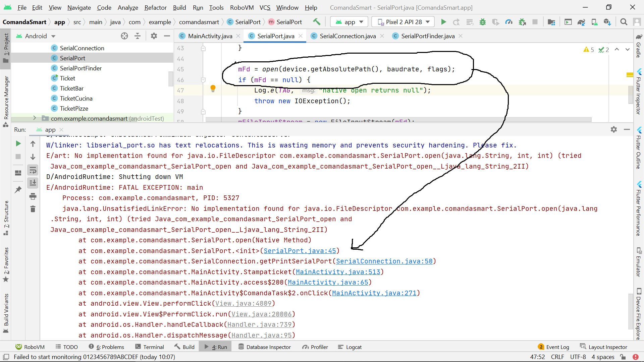Open the AVD Manager icon
Image resolution: width=644 pixels, height=362 pixels.
[594, 22]
